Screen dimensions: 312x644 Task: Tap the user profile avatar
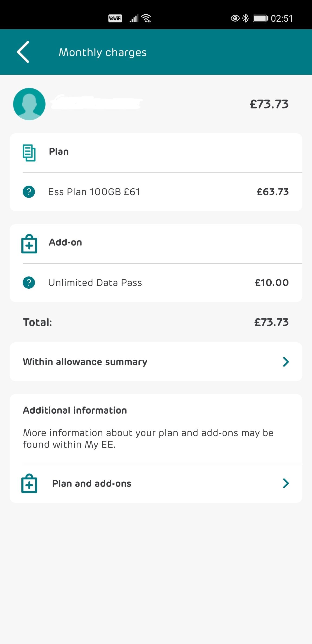click(x=29, y=104)
